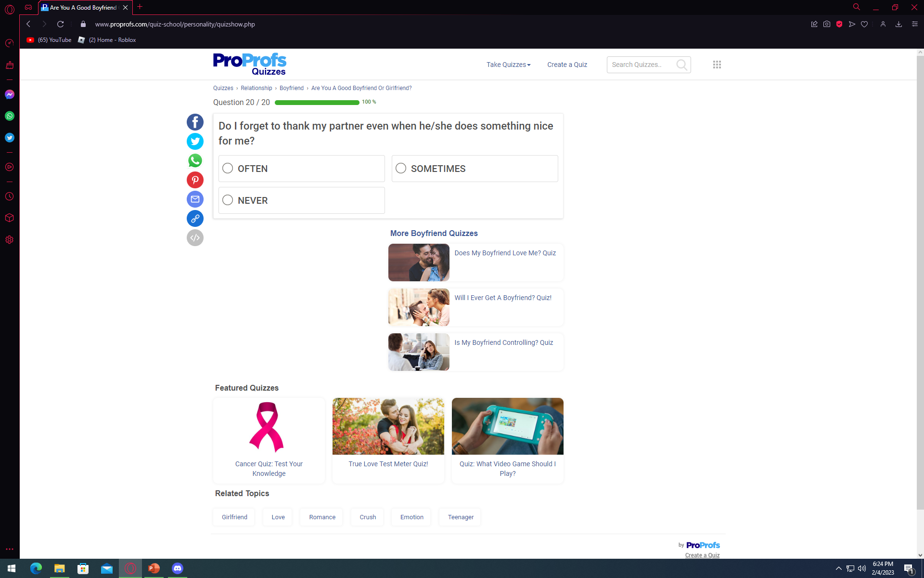The image size is (924, 578).
Task: Select the OFTEN answer option
Action: click(x=228, y=168)
